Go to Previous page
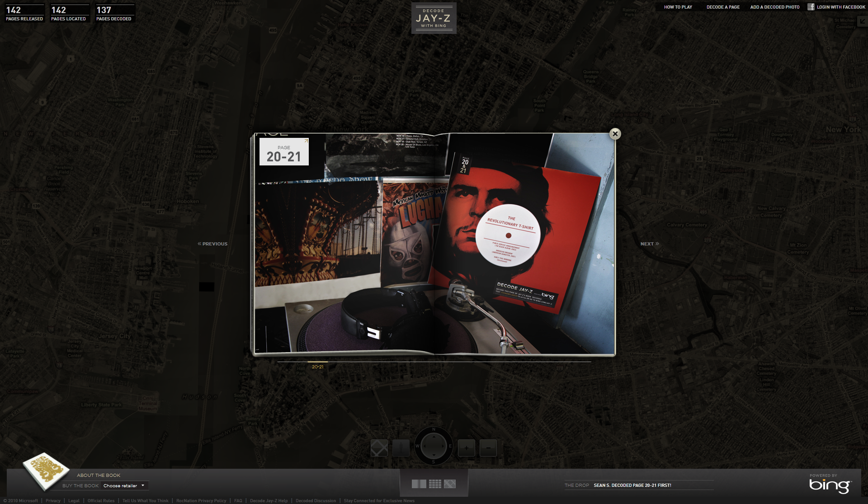Screen dimensions: 868x504 212,244
